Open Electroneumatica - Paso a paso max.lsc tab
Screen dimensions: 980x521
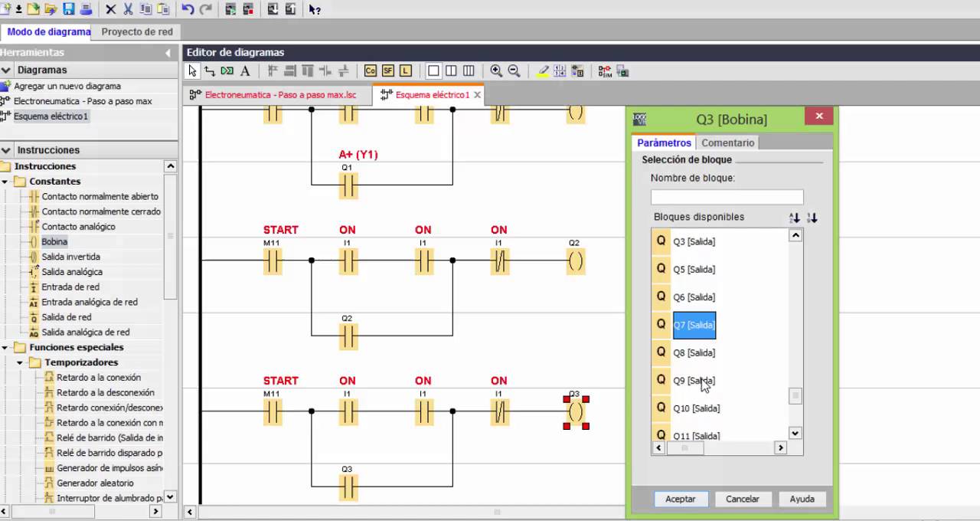coord(280,95)
